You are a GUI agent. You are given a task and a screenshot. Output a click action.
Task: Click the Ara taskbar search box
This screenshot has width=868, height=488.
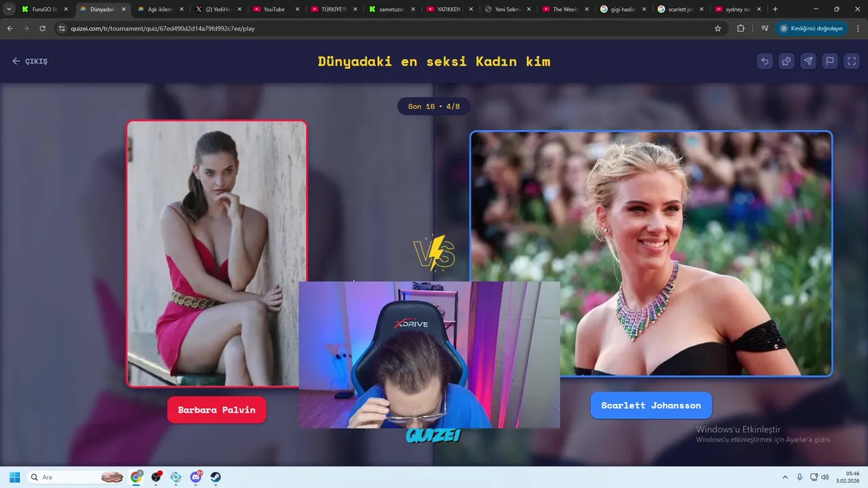(x=77, y=477)
